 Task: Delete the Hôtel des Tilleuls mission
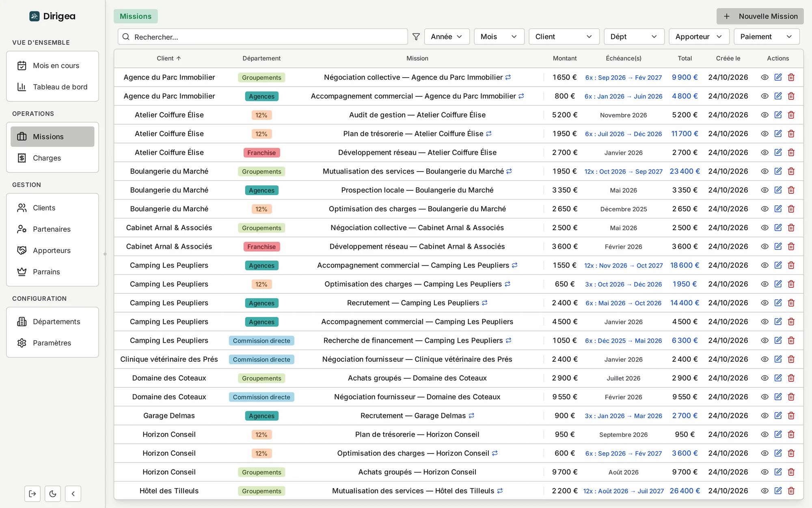coord(791,491)
